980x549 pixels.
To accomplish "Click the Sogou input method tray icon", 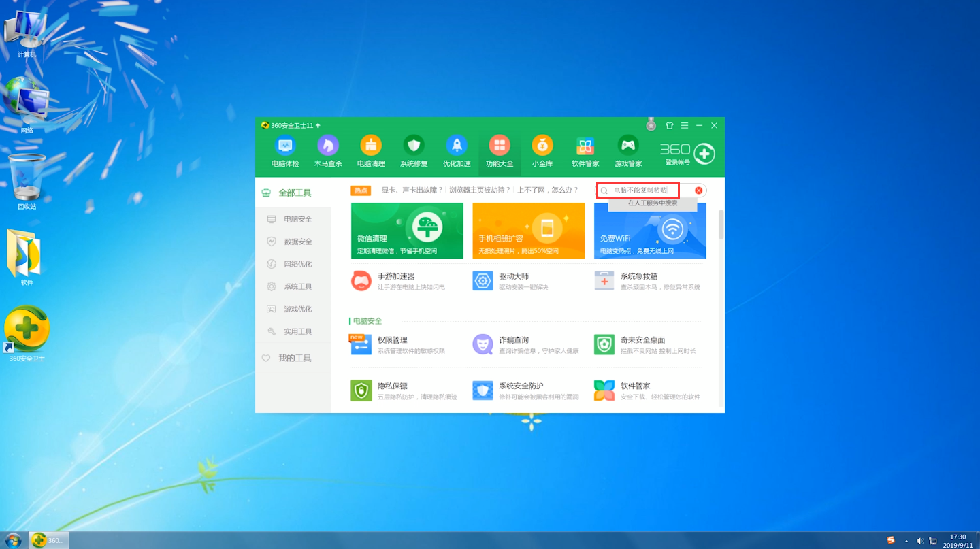I will tap(891, 541).
